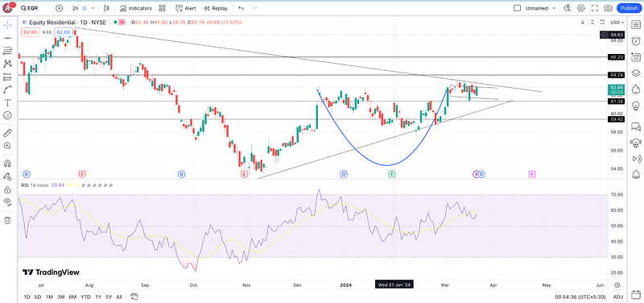Set the chart range to 5D

click(38, 297)
